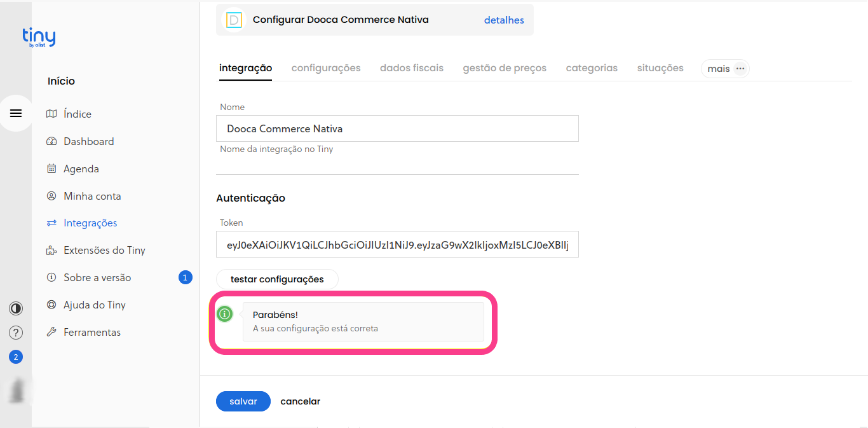Open Ferramentas in the sidebar
868x428 pixels.
point(92,332)
